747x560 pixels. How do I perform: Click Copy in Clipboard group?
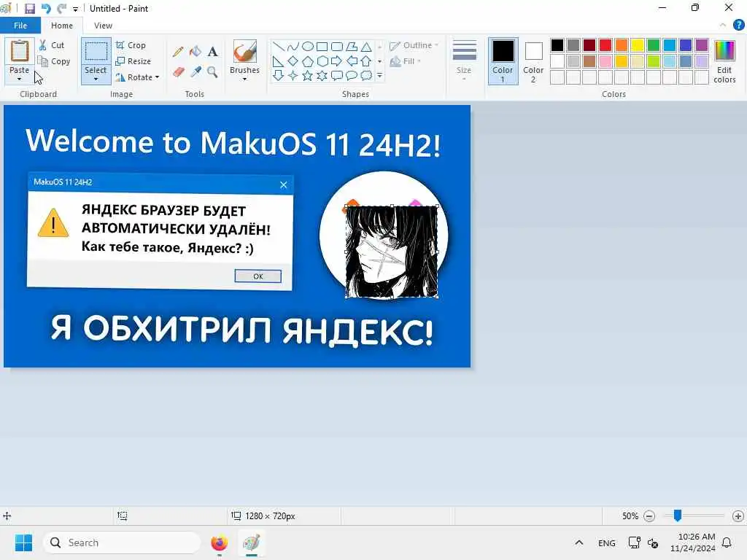54,61
